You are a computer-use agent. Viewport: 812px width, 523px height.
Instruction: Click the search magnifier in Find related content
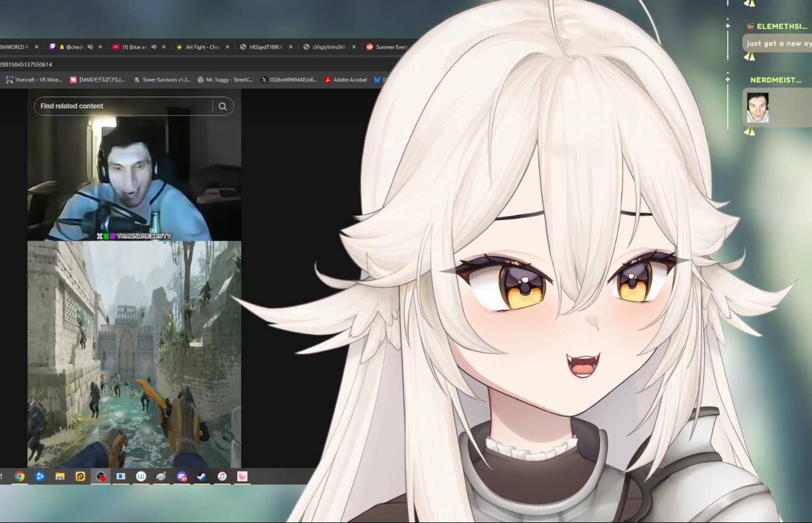pyautogui.click(x=222, y=106)
